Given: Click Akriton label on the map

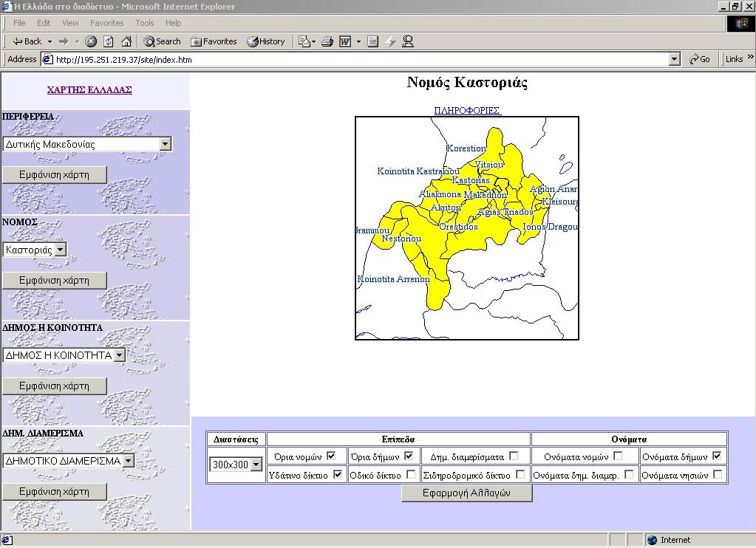Looking at the screenshot, I should 446,208.
